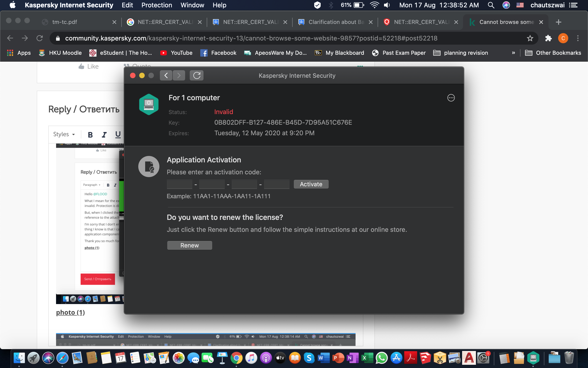
Task: Open Facebook bookmark
Action: 218,53
